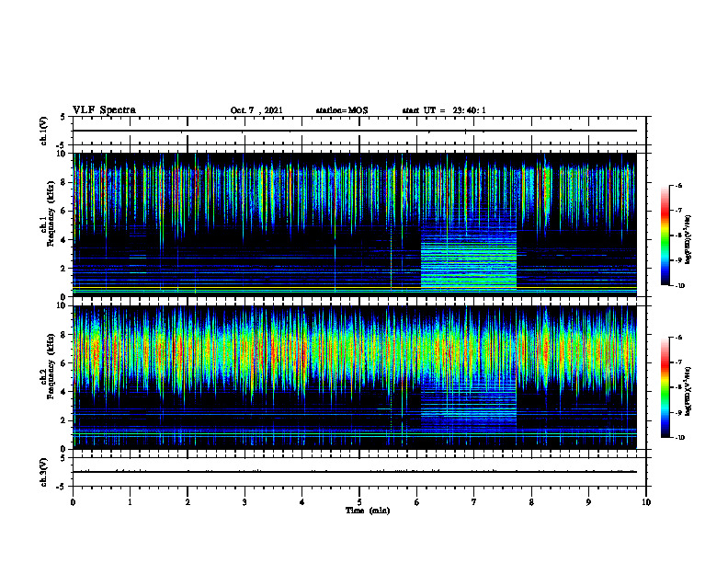Click the '-10' label on ch.1 colorbar

(x=679, y=286)
